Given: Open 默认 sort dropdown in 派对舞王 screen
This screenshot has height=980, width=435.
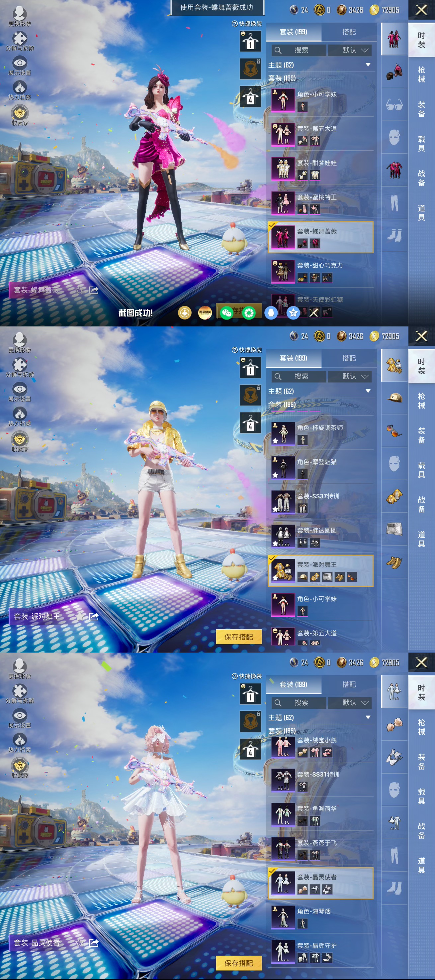Looking at the screenshot, I should pyautogui.click(x=350, y=376).
